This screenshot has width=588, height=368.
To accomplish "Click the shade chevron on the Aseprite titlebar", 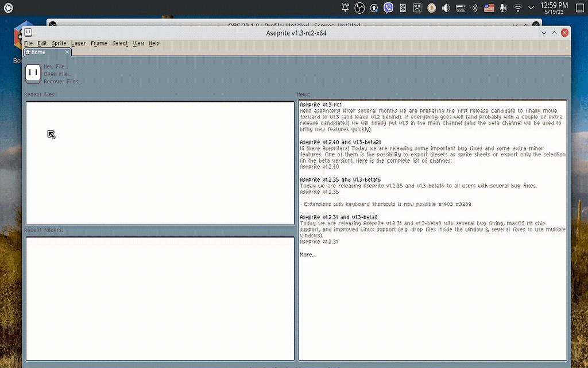I will (544, 33).
